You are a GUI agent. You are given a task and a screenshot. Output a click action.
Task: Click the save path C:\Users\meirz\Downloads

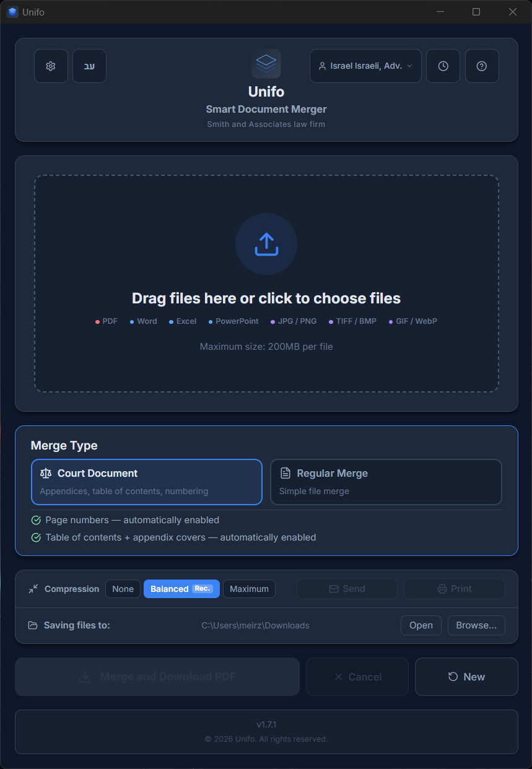click(255, 625)
